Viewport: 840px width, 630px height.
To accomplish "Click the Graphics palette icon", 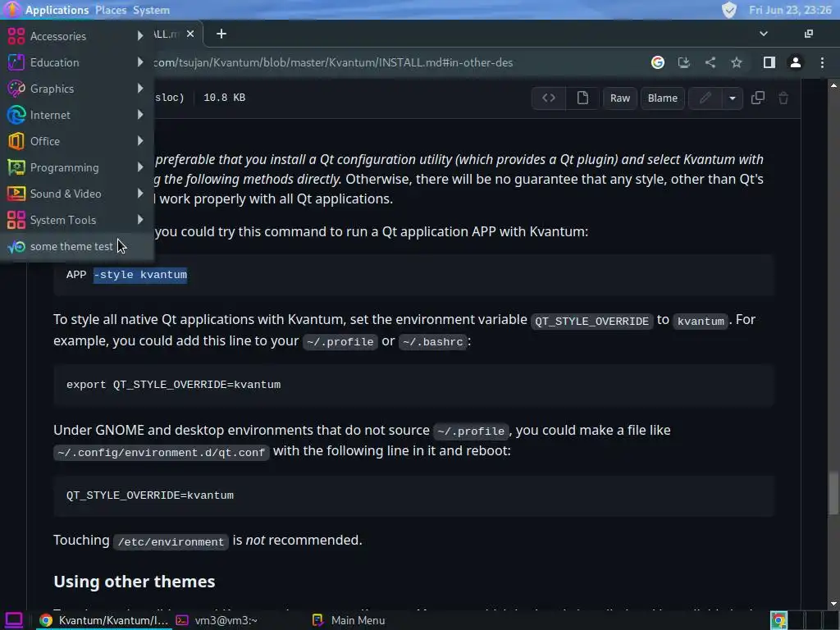I will pos(16,89).
